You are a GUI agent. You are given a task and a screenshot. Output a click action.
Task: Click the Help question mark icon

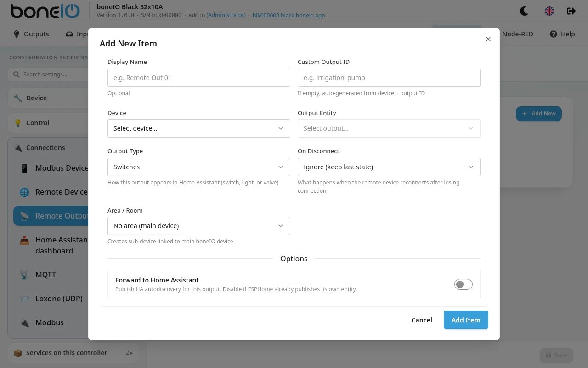(x=554, y=34)
